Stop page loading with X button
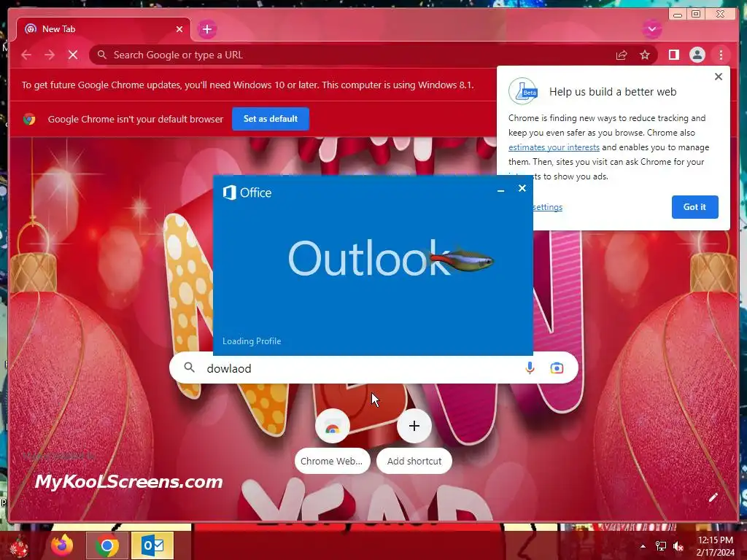This screenshot has height=560, width=747. [73, 55]
